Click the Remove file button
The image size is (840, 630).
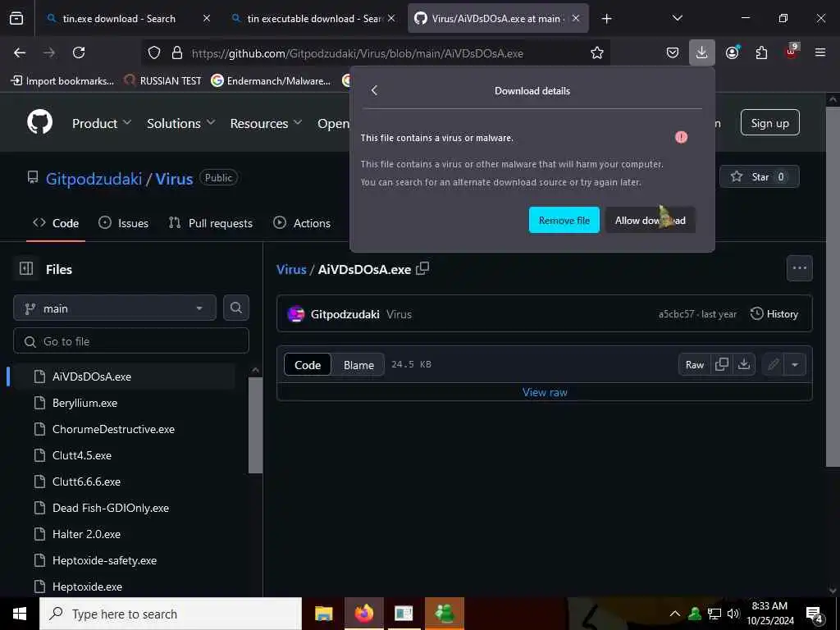pos(564,220)
